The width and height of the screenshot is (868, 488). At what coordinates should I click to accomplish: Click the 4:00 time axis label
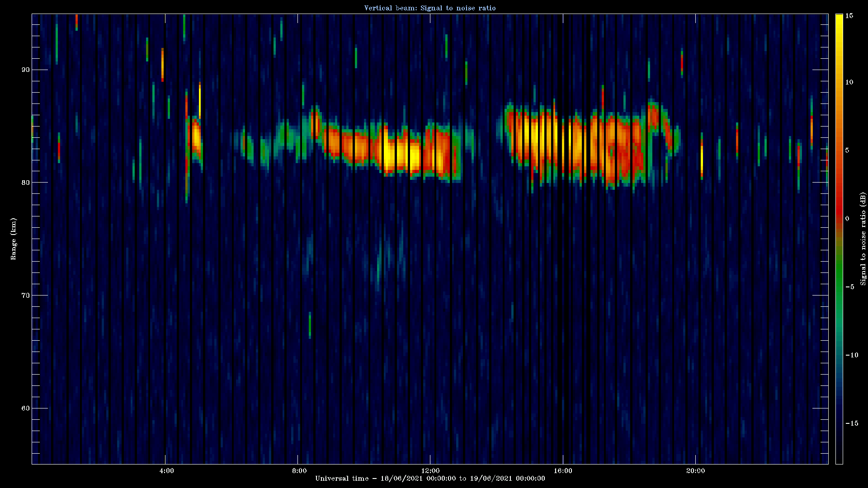(167, 471)
